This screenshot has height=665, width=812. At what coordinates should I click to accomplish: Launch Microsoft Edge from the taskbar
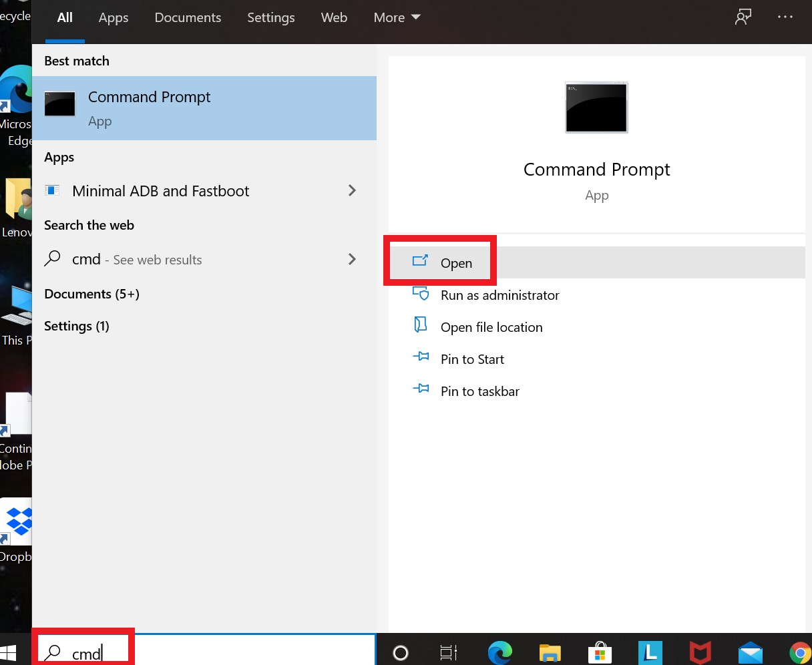(499, 652)
